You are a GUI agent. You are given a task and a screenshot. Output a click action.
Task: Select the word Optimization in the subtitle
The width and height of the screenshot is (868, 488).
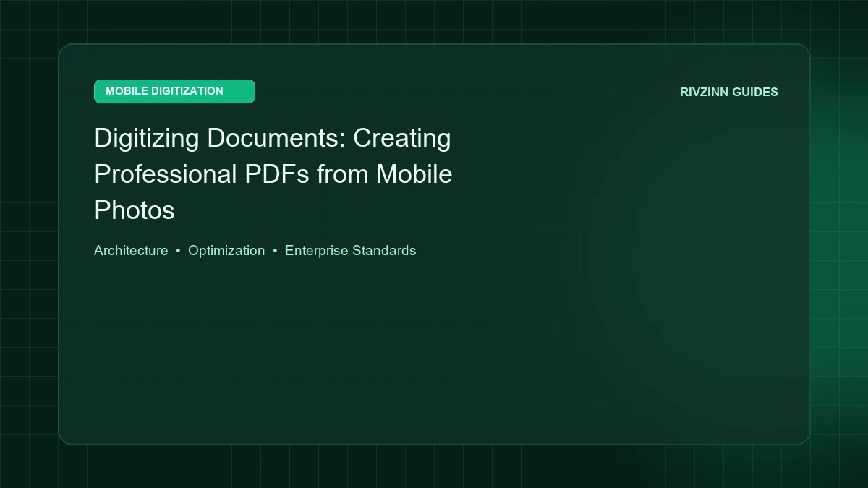(x=226, y=251)
